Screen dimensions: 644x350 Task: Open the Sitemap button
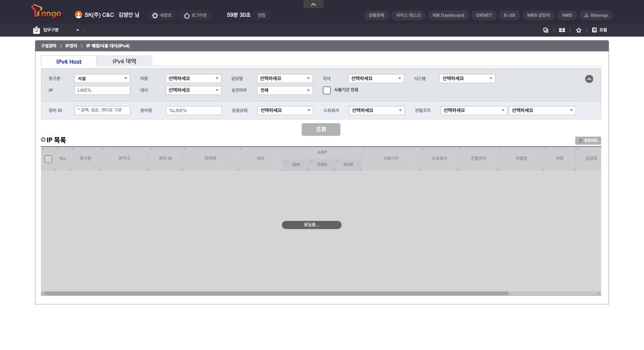[596, 15]
